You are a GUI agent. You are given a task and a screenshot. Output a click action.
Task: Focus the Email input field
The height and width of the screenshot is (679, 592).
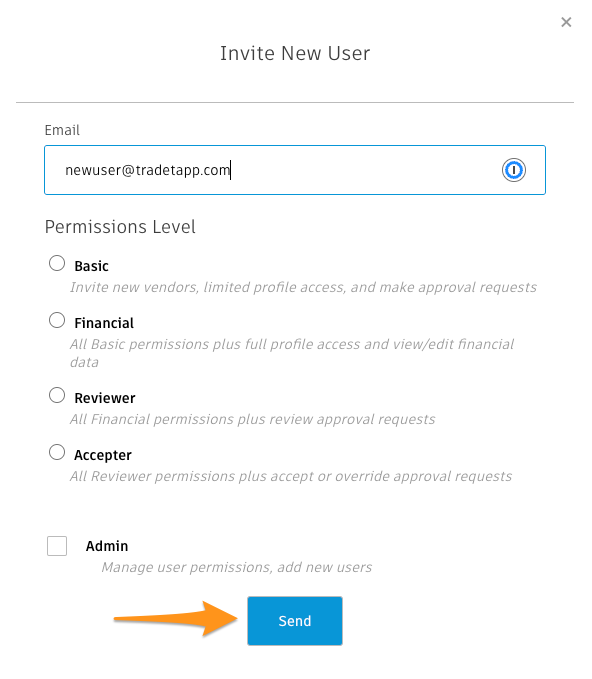tap(295, 170)
